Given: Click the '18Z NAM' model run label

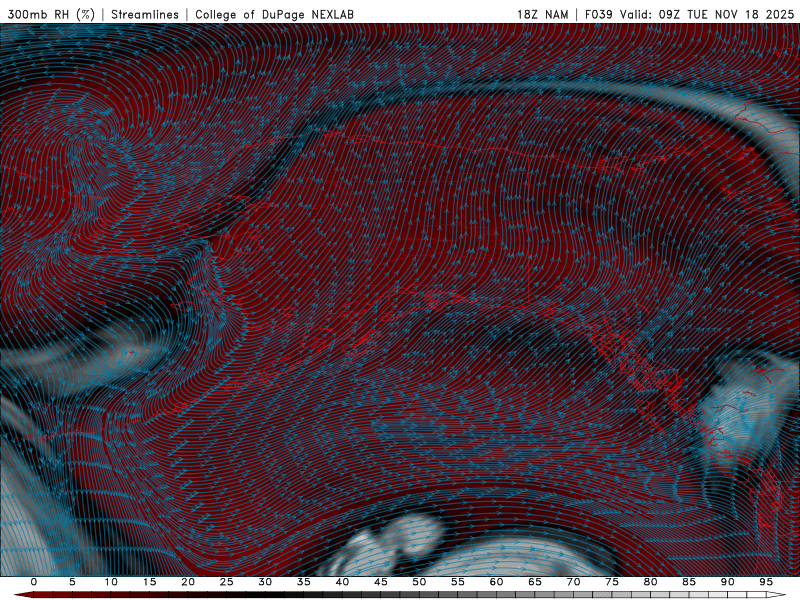Looking at the screenshot, I should (x=542, y=14).
